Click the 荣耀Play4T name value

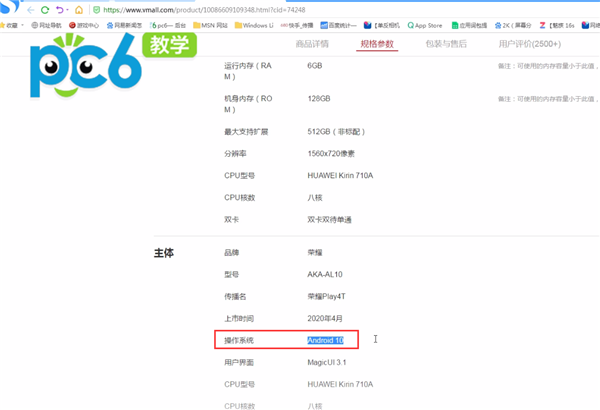[x=326, y=296]
